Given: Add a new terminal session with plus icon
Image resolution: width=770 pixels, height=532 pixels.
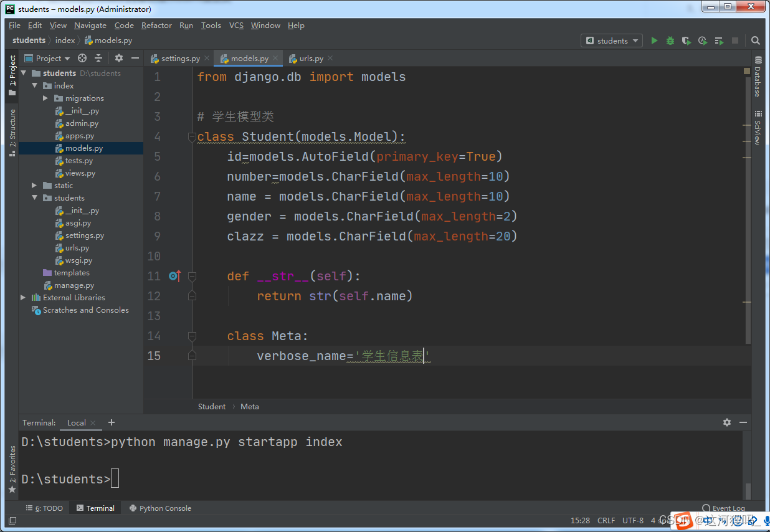Looking at the screenshot, I should [x=112, y=422].
